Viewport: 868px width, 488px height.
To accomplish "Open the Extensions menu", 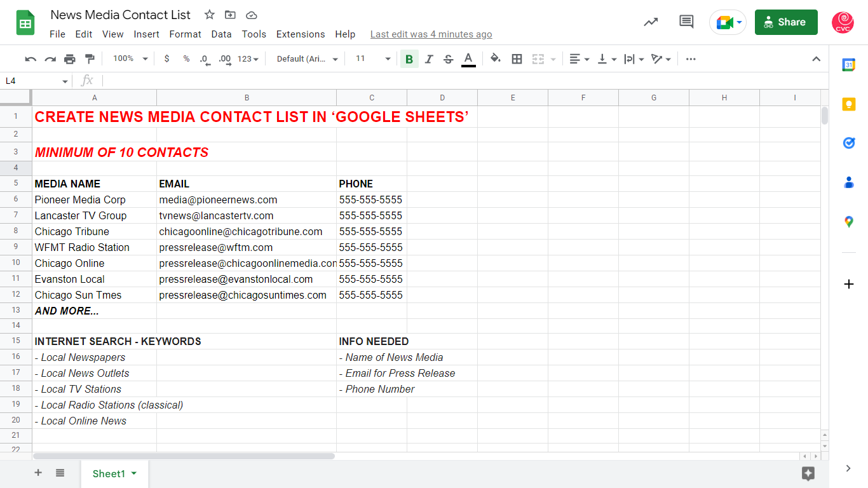I will 301,34.
